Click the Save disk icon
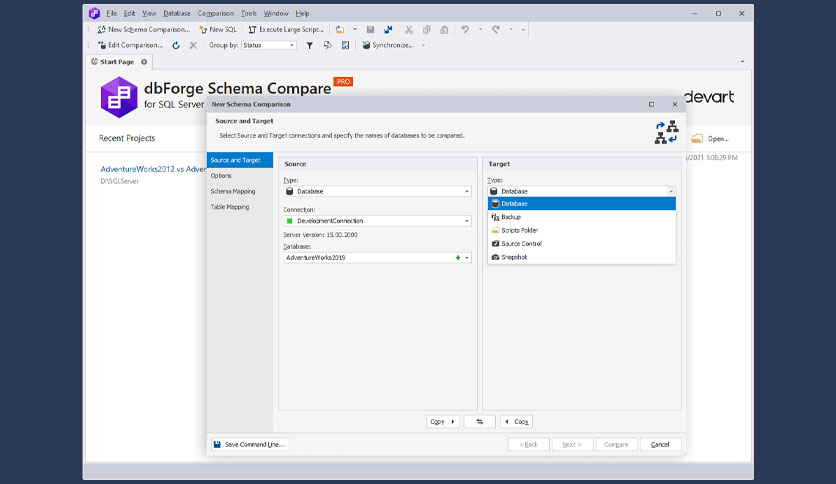This screenshot has height=484, width=836. [x=370, y=29]
